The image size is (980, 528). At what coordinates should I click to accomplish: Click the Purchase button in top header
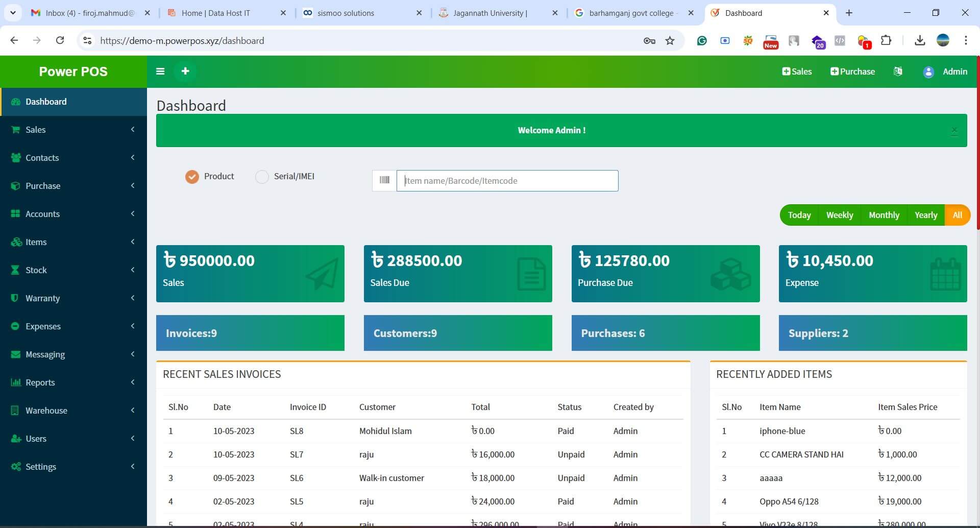pyautogui.click(x=852, y=71)
